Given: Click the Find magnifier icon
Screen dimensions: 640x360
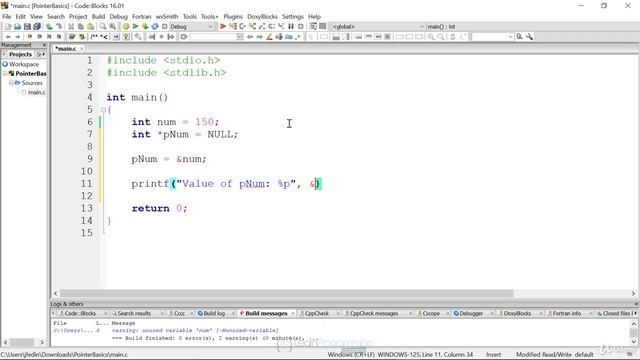Looking at the screenshot, I should click(102, 27).
